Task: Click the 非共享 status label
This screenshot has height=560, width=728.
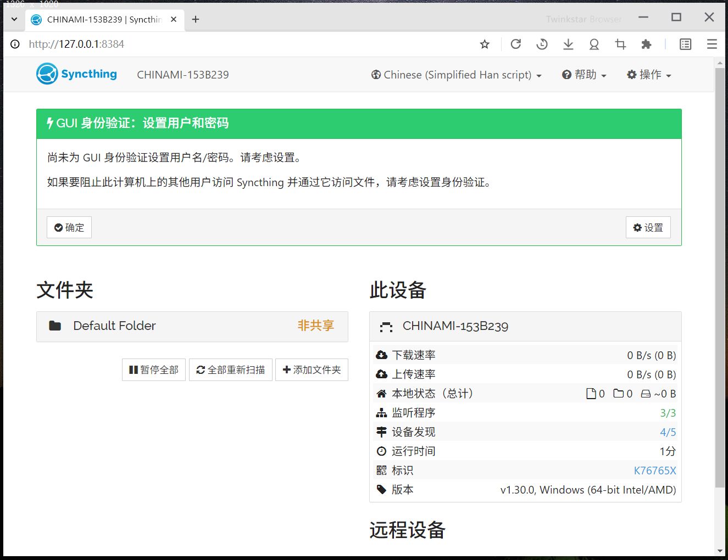Action: pyautogui.click(x=316, y=326)
